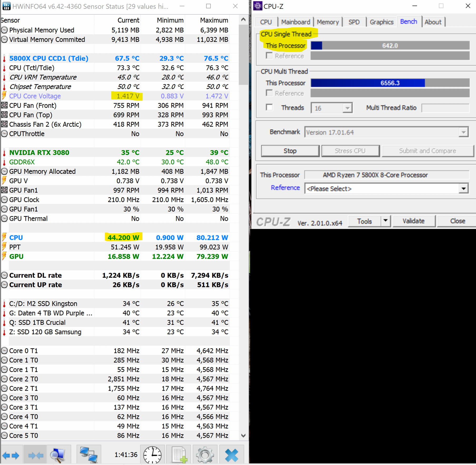
Task: Click CPU-Z title bar app icon
Action: [x=258, y=6]
